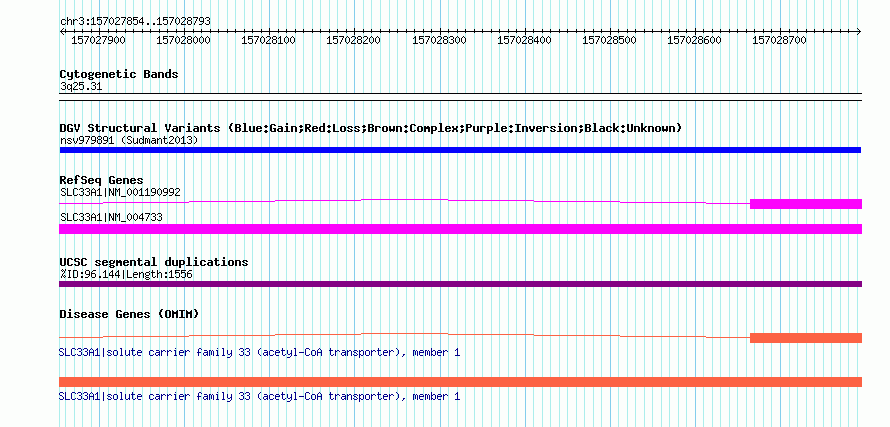Click the black 3q25.31 cytogenetic band line
The width and height of the screenshot is (890, 427).
tap(460, 97)
